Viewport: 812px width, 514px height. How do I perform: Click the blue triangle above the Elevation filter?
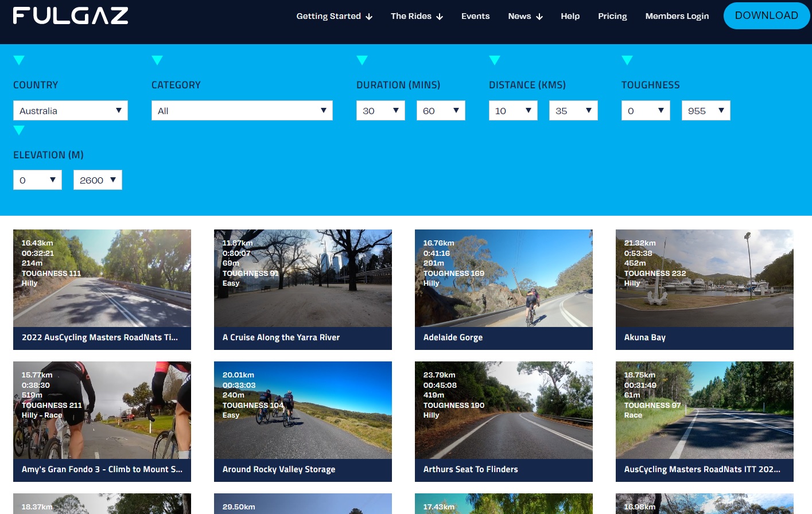click(x=19, y=130)
